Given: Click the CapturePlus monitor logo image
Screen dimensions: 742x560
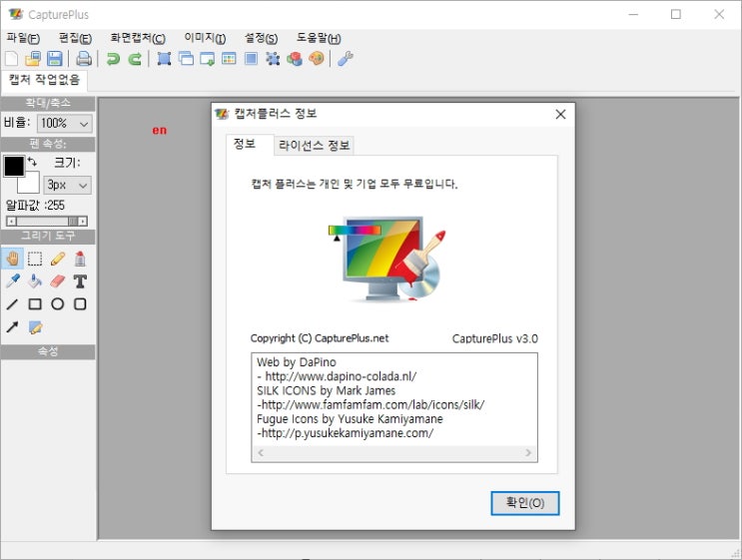Looking at the screenshot, I should (387, 259).
